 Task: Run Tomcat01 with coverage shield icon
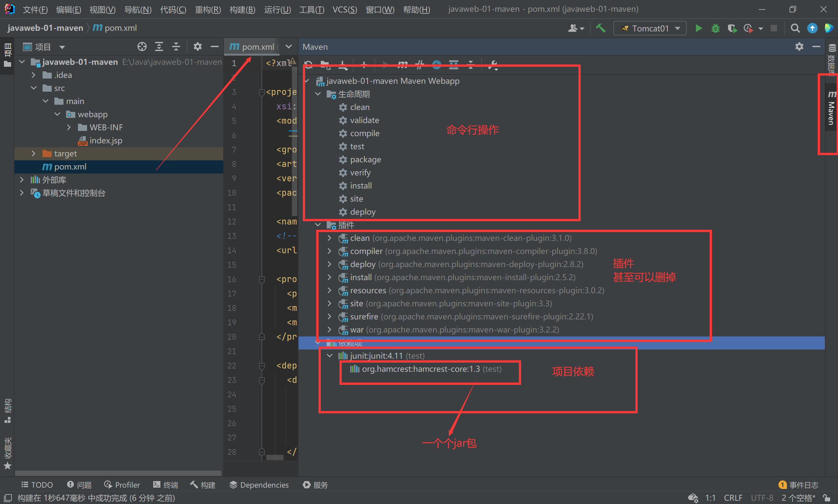tap(732, 28)
